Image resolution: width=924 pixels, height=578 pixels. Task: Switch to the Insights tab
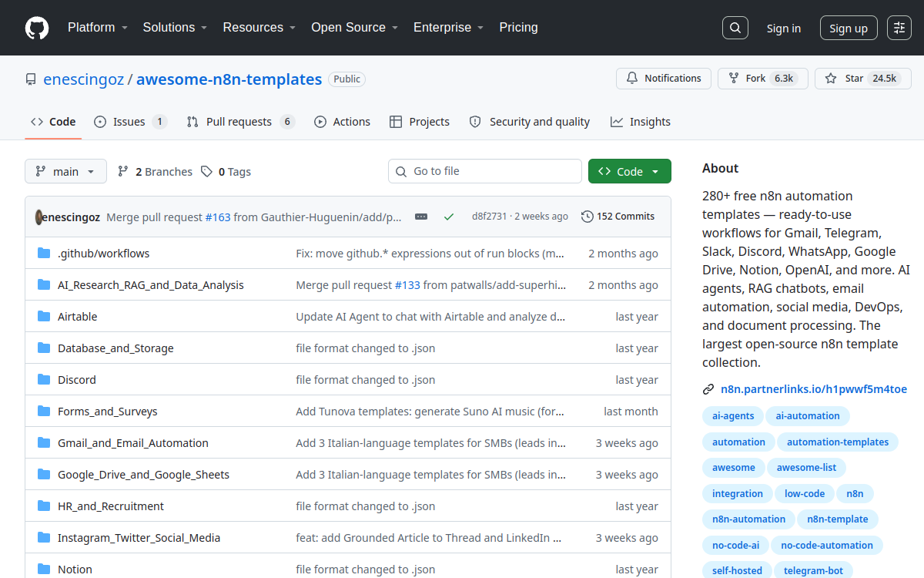pos(641,122)
